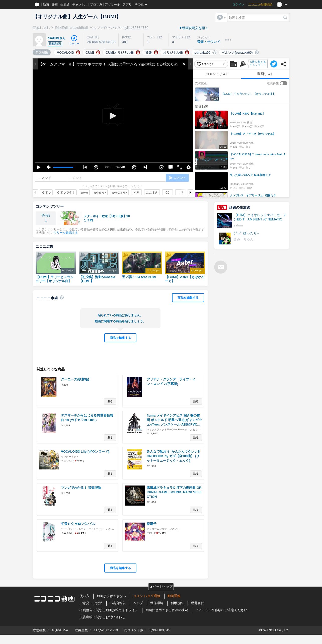This screenshot has height=644, width=322.
Task: Open アツマール in the top menu
Action: click(x=112, y=5)
